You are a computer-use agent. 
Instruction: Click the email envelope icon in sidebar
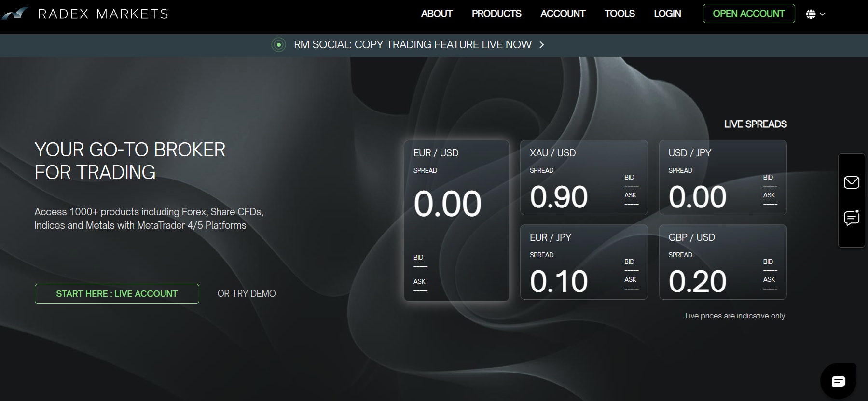point(851,182)
